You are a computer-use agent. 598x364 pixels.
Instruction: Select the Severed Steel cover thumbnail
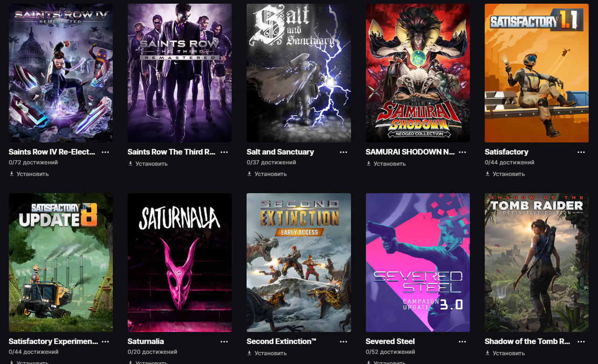click(x=418, y=262)
